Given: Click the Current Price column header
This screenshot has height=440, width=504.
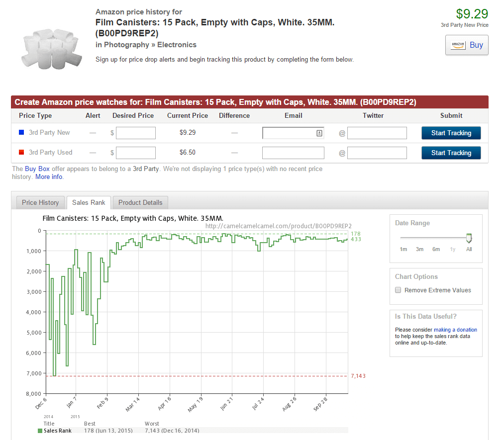Looking at the screenshot, I should click(x=188, y=116).
